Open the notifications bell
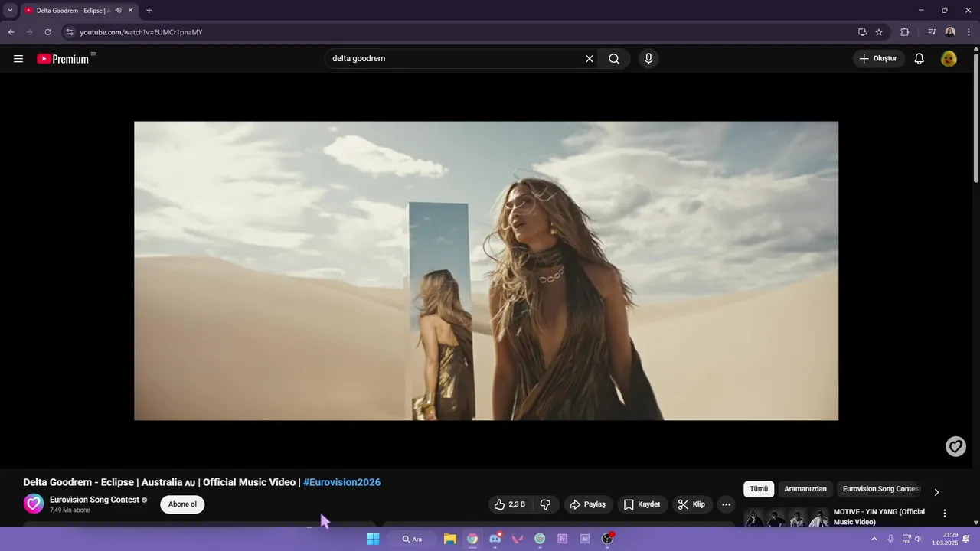980x551 pixels. coord(920,59)
